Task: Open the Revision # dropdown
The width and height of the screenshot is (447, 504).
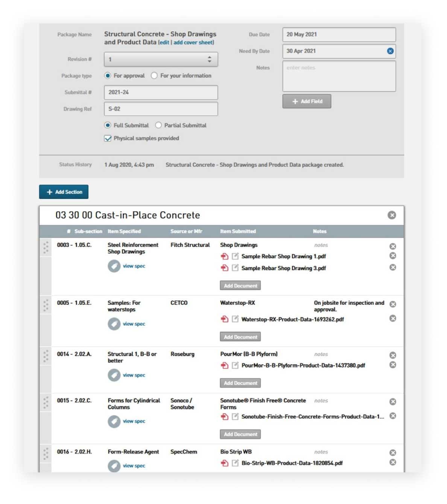Action: coord(161,59)
